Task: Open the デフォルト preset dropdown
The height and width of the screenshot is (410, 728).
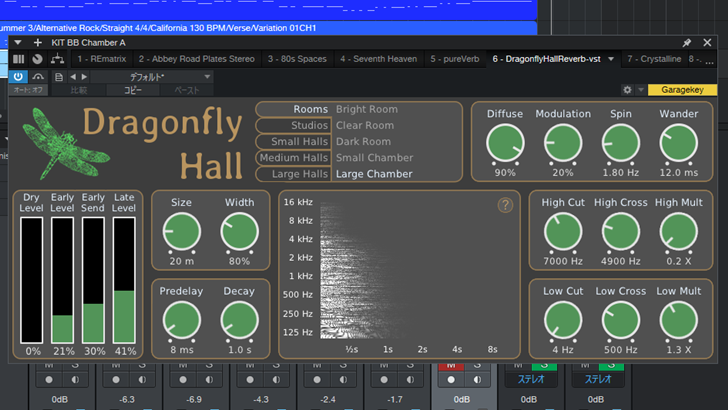Action: point(152,77)
